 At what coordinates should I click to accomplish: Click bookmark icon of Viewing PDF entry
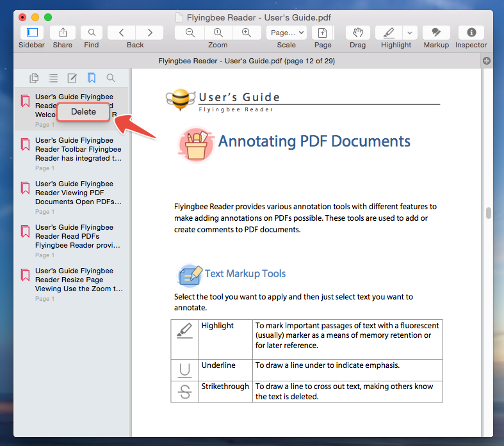tap(26, 188)
